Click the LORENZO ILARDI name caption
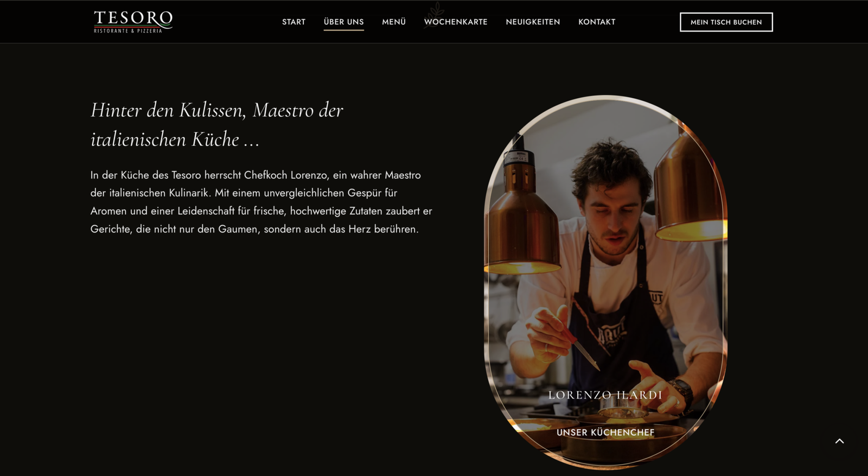The height and width of the screenshot is (476, 868). (x=605, y=395)
